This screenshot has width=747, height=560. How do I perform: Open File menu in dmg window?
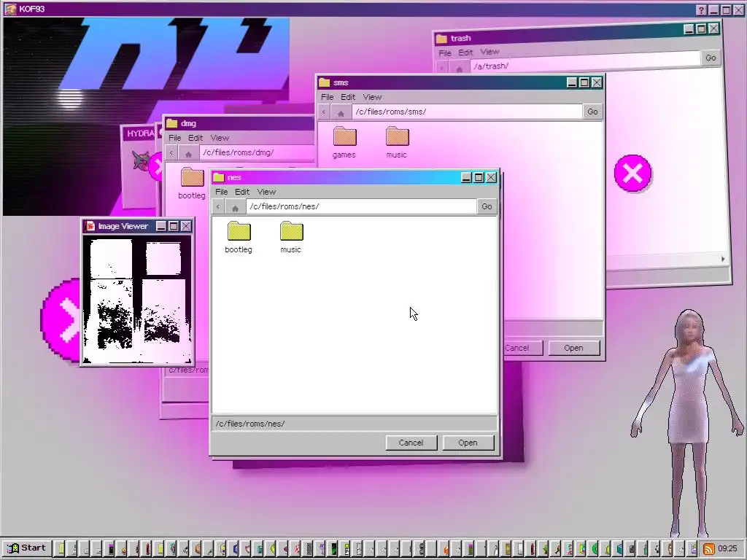(175, 138)
